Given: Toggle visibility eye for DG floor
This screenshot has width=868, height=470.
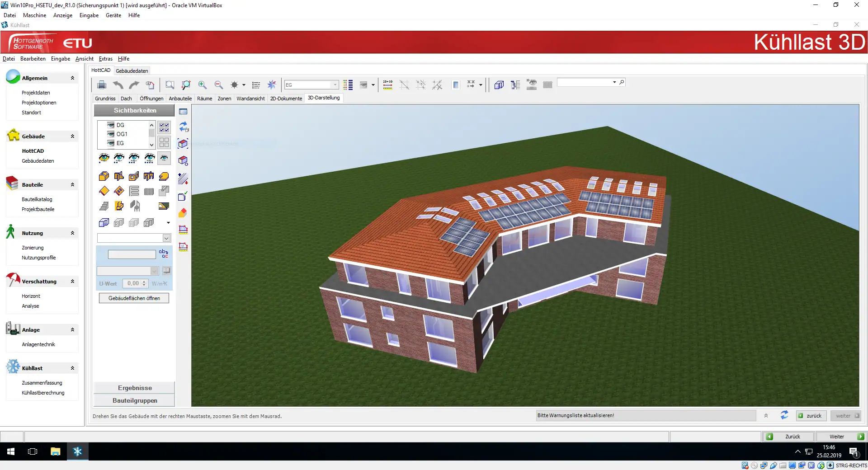Looking at the screenshot, I should pos(110,125).
